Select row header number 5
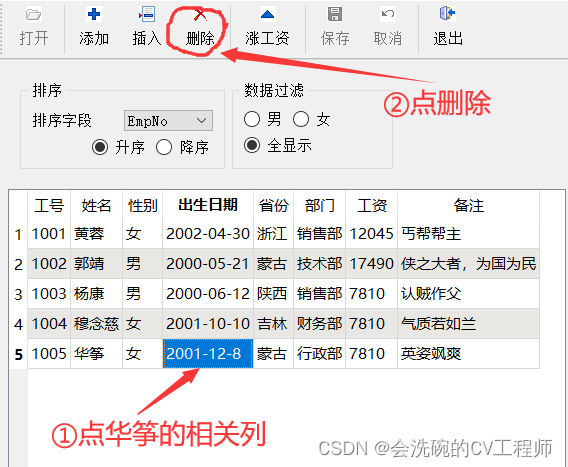 [18, 354]
